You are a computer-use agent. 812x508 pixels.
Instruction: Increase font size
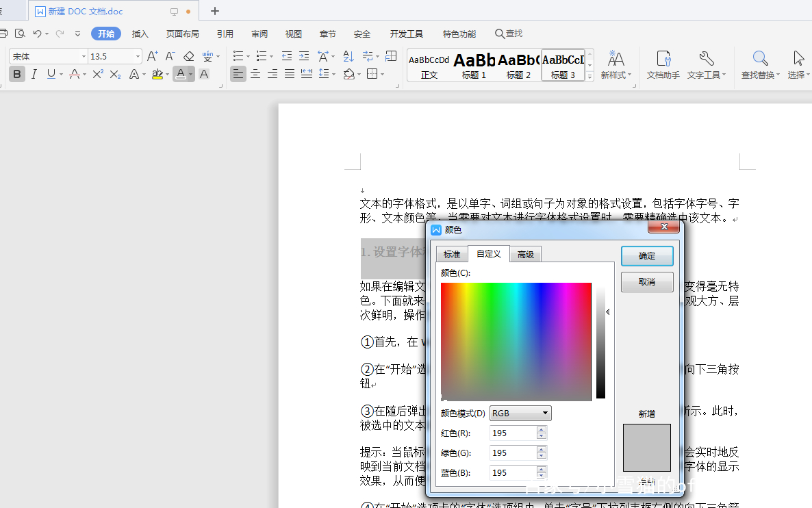152,56
